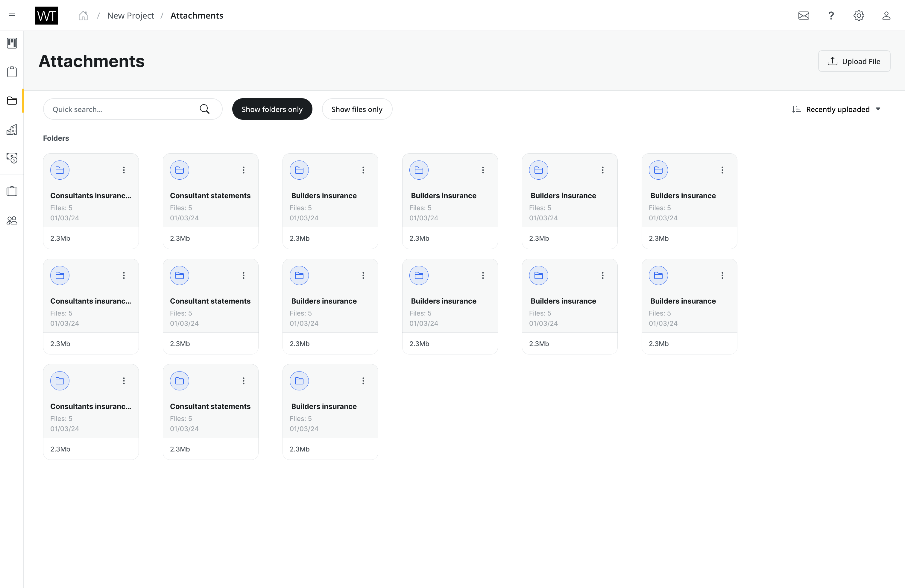Viewport: 905px width, 588px height.
Task: Click the Upload File button
Action: (x=854, y=61)
